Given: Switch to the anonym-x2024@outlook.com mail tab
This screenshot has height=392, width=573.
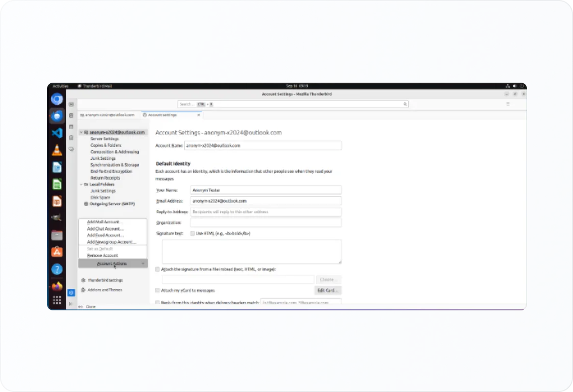Looking at the screenshot, I should pos(107,115).
